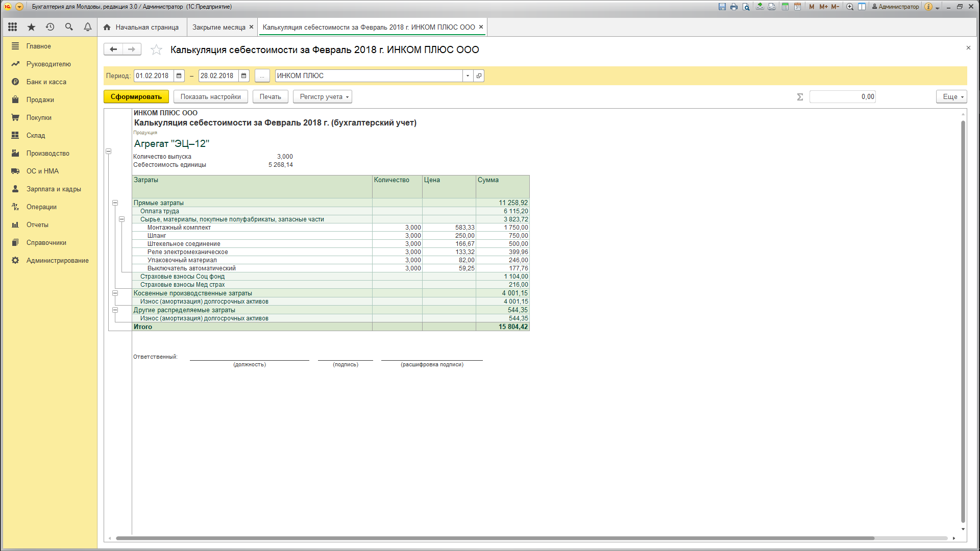
Task: Add report to favorites with star icon
Action: [x=156, y=49]
